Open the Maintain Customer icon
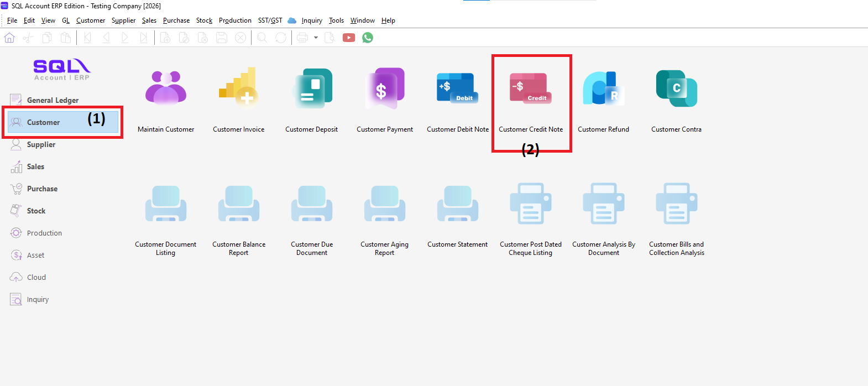The height and width of the screenshot is (386, 868). [166, 87]
